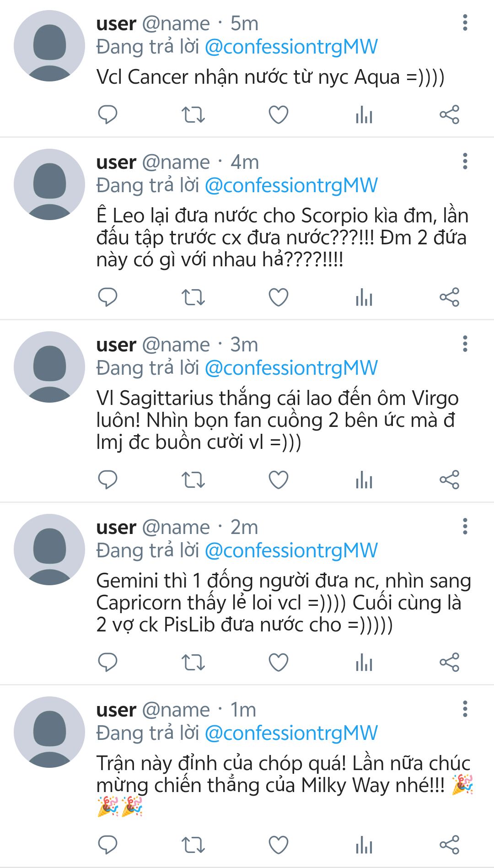Open profile avatar of the 1m tweet
This screenshot has height=868, width=494.
click(49, 732)
